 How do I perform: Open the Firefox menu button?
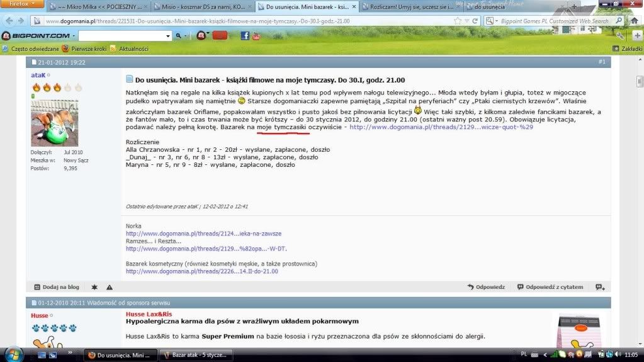[21, 4]
